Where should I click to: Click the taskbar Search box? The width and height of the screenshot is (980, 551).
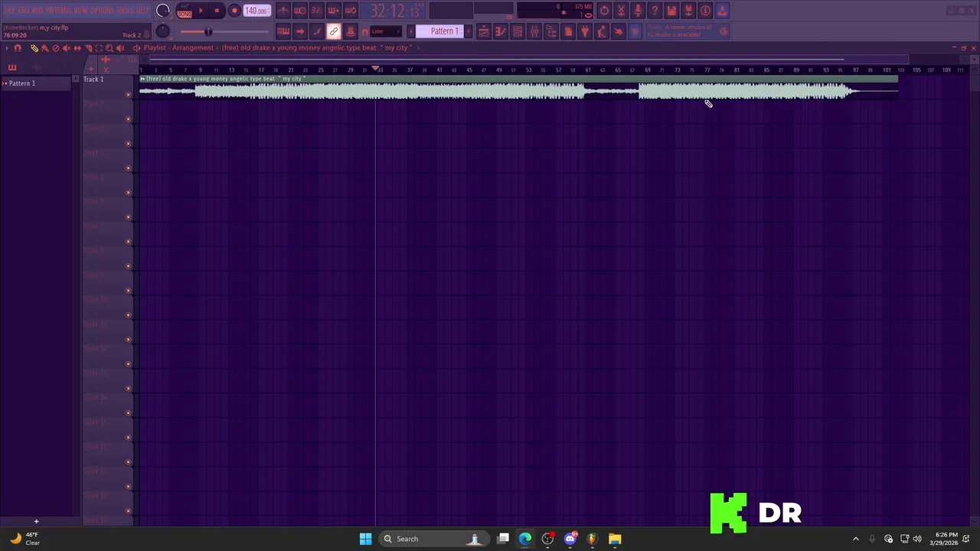433,539
